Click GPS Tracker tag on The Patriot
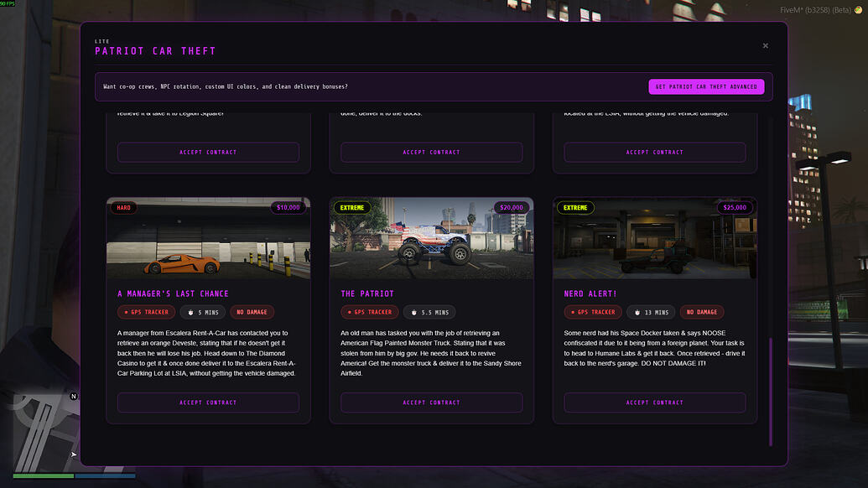This screenshot has height=488, width=868. click(370, 312)
